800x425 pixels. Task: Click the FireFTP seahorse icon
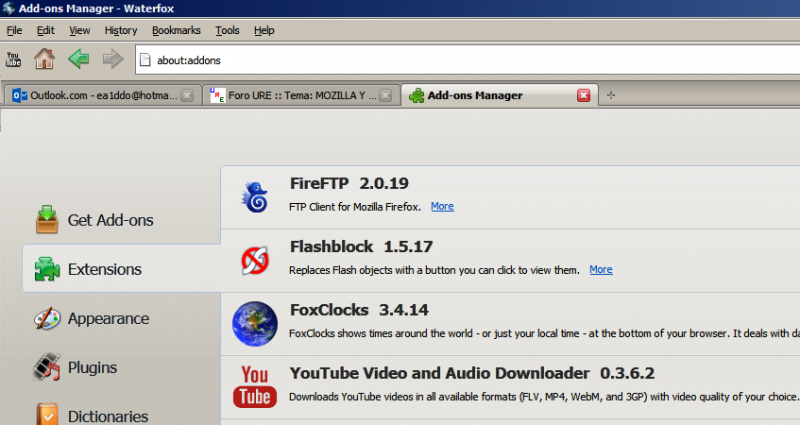[x=255, y=197]
